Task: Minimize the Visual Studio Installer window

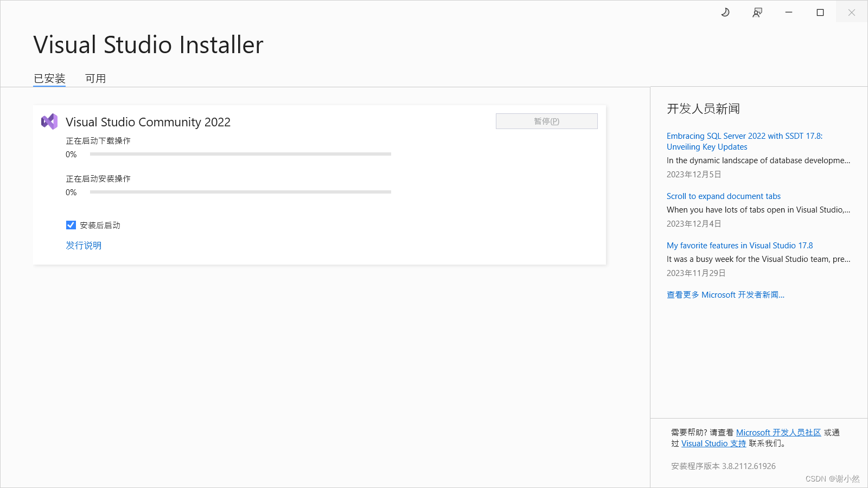Action: [x=789, y=12]
